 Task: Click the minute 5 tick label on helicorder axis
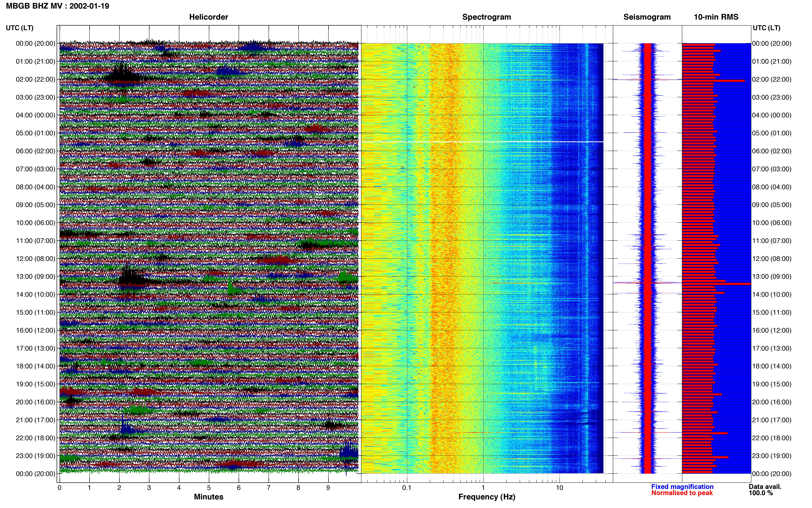click(209, 488)
